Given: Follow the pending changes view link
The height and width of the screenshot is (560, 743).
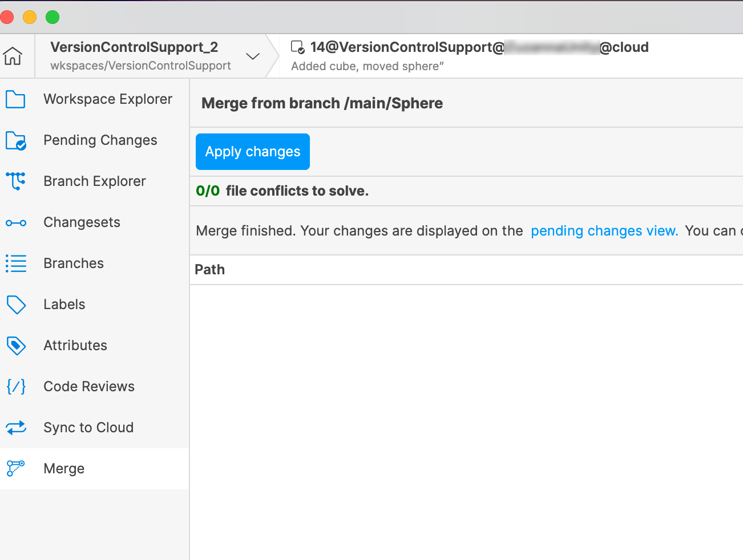Looking at the screenshot, I should pos(604,231).
